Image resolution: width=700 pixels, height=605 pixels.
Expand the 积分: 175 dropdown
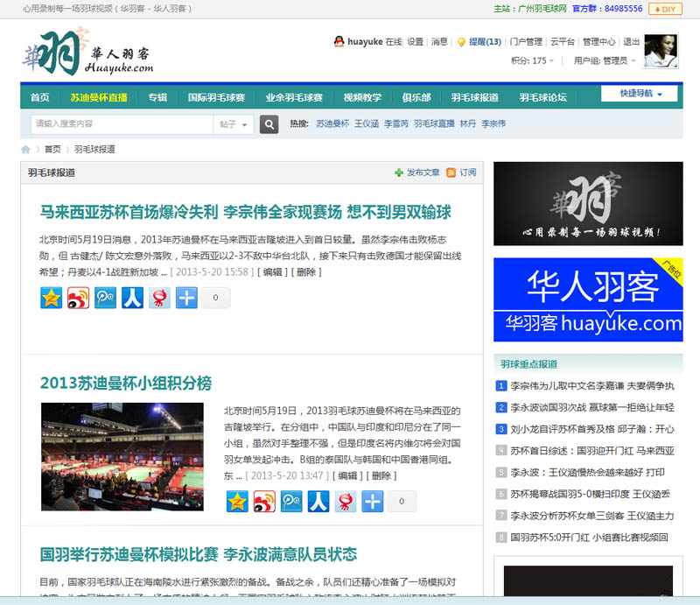pyautogui.click(x=533, y=60)
